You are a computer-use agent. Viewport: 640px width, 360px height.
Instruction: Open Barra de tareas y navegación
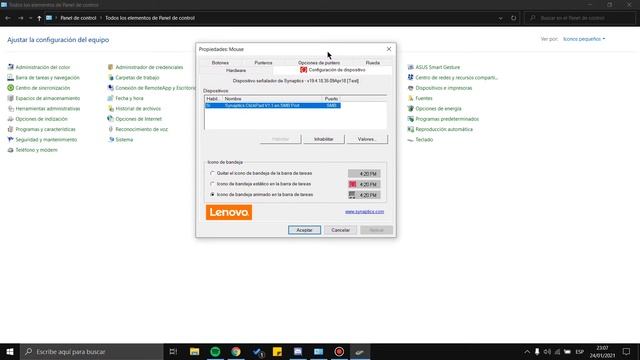pos(43,78)
